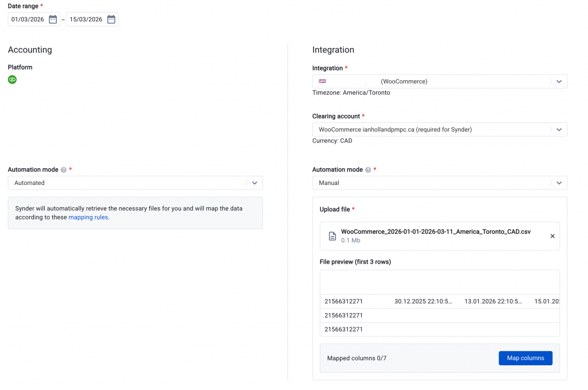Remove the uploaded WooCommerce CSV file

pos(552,236)
